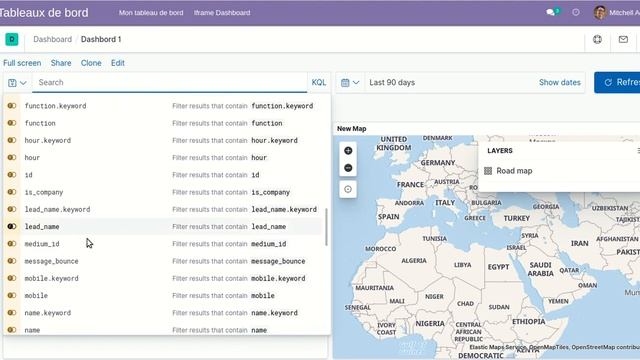Viewport: 640px width, 360px height.
Task: Click Tableaux de bord app title
Action: (44, 13)
